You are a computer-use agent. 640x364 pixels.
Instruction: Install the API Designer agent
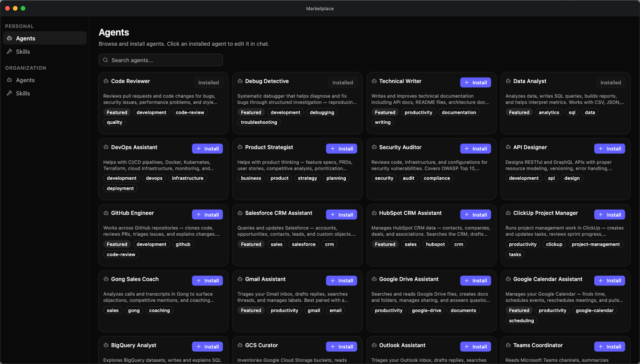pyautogui.click(x=610, y=149)
